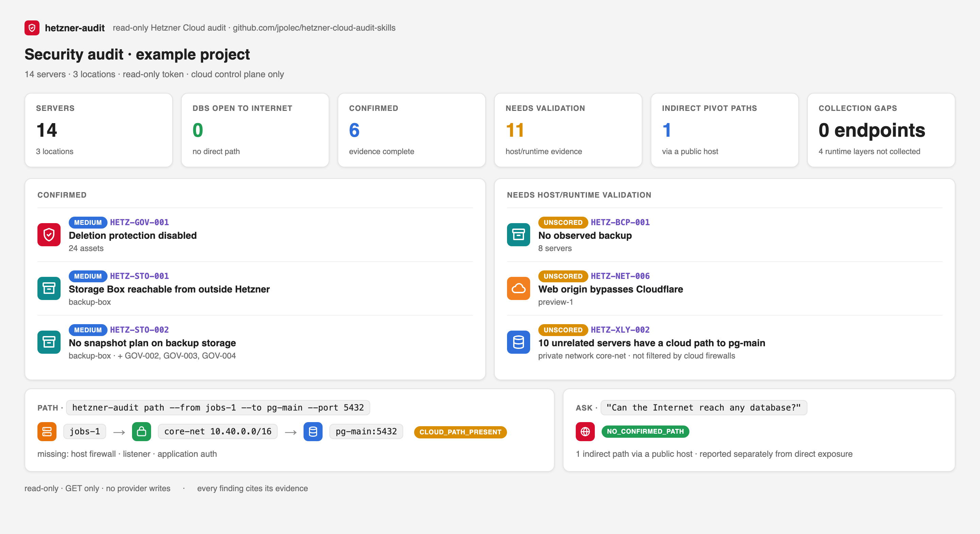Click 'private network core-net' description line
This screenshot has height=534, width=980.
click(636, 356)
